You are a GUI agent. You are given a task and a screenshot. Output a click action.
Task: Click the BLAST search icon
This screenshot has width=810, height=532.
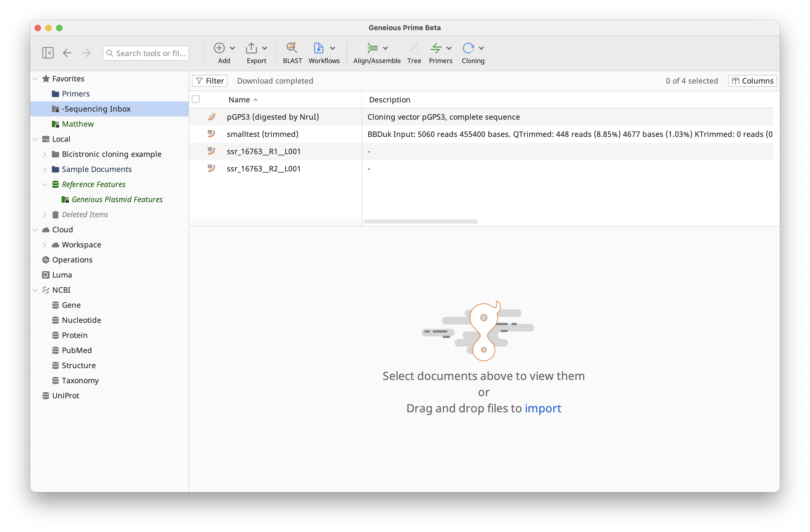292,48
